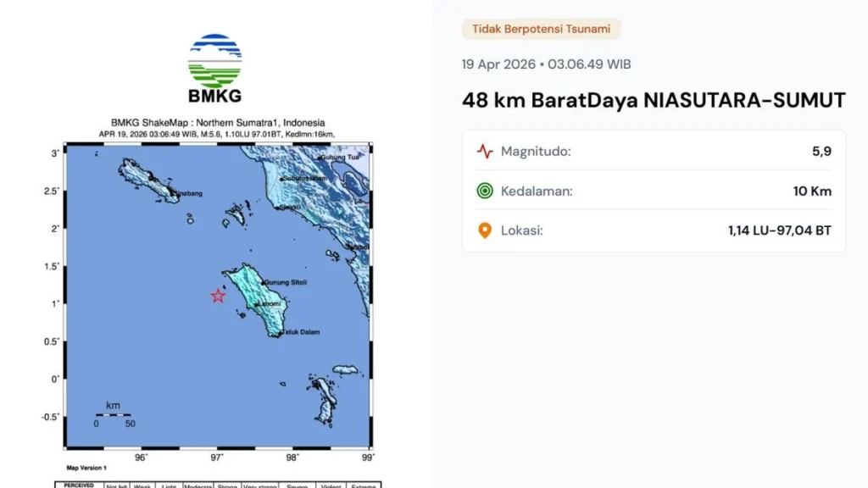
Task: Click the BMKG ShakeMap title text
Action: [217, 123]
